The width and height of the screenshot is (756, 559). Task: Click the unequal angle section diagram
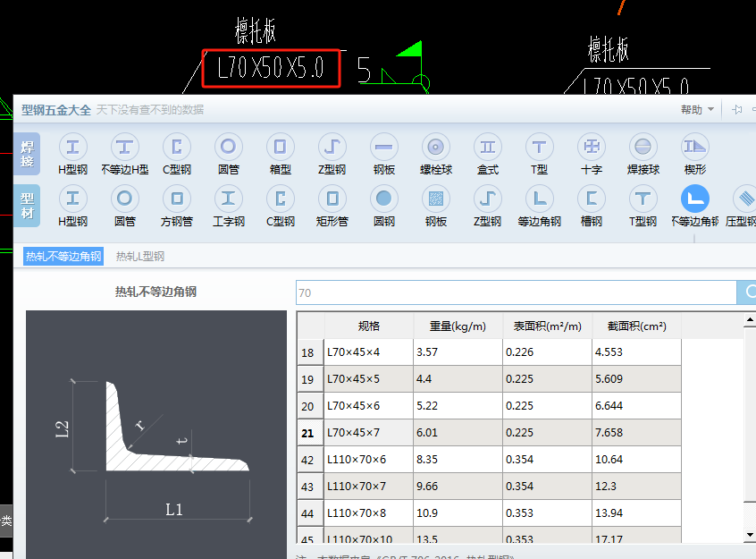coord(156,435)
